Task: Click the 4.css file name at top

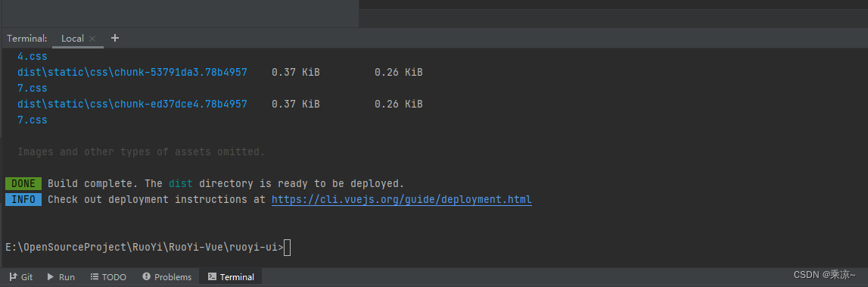Action: pyautogui.click(x=32, y=57)
